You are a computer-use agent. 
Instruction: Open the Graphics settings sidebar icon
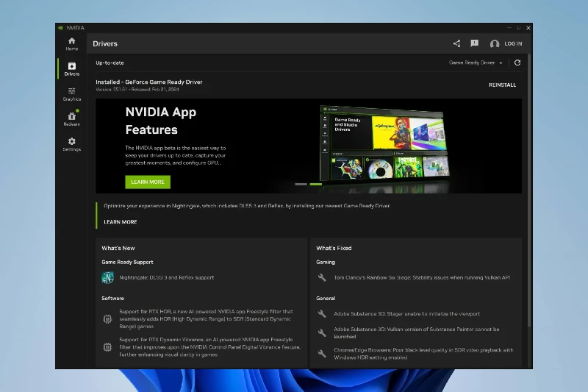[71, 93]
